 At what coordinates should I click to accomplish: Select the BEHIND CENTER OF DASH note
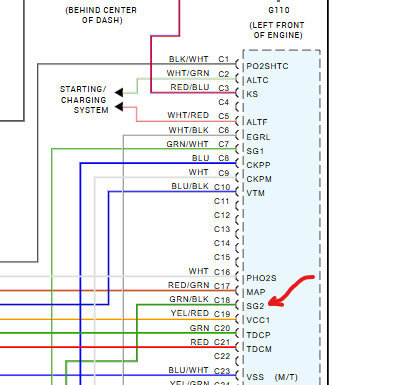(x=101, y=15)
